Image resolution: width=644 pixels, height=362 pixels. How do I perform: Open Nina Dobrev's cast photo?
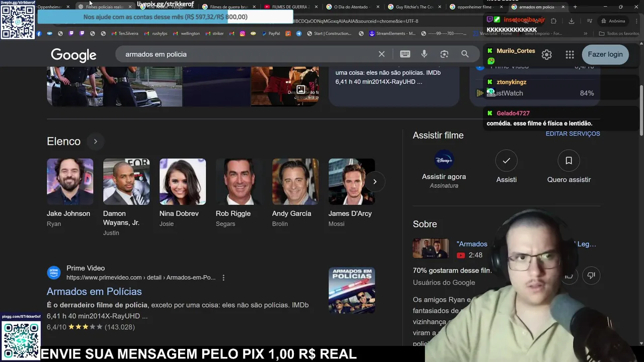click(183, 182)
